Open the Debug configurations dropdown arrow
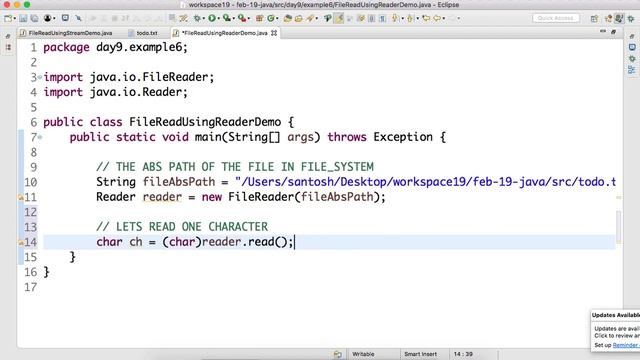This screenshot has height=360, width=640. (203, 18)
